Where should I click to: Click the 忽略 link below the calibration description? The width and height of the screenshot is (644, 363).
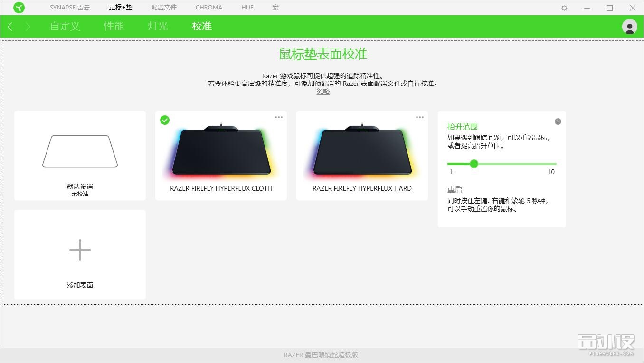(x=322, y=91)
